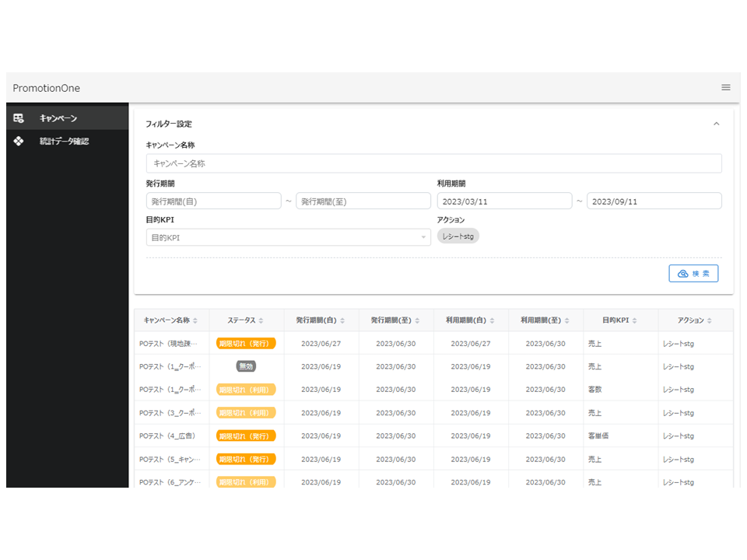Select campaign POテスト（6_アンケ…
Screen dimensions: 747x560
[x=170, y=482]
